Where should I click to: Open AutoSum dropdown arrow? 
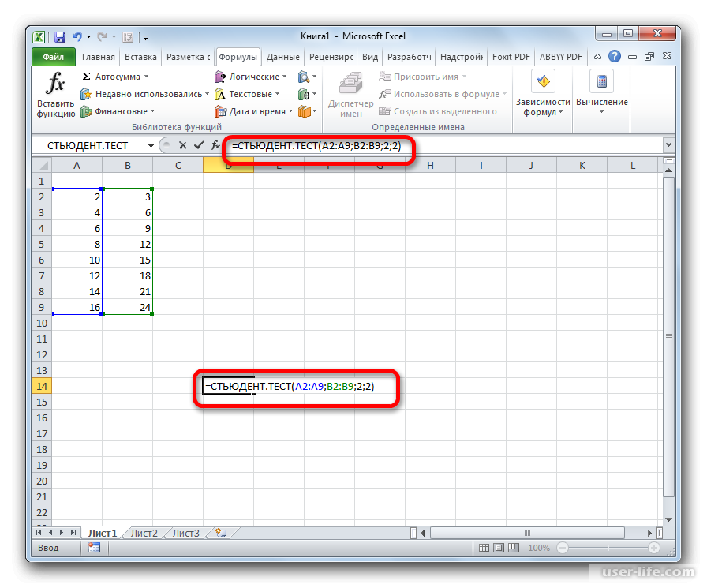(x=146, y=77)
